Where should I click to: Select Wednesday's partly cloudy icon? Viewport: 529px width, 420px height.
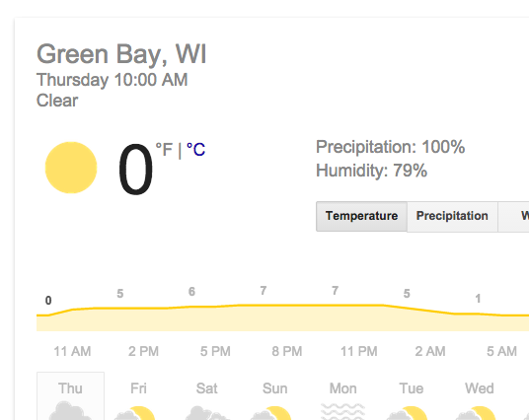475,413
